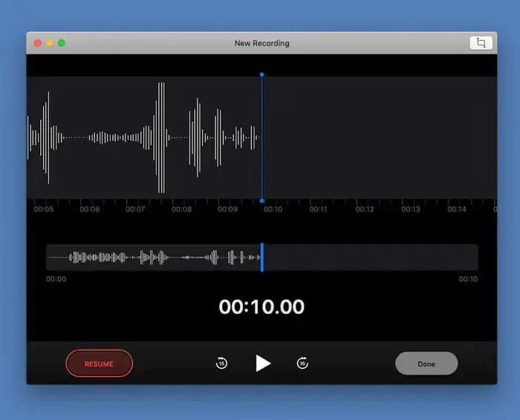
Task: Select the blue playhead in the overview waveform
Action: 261,257
